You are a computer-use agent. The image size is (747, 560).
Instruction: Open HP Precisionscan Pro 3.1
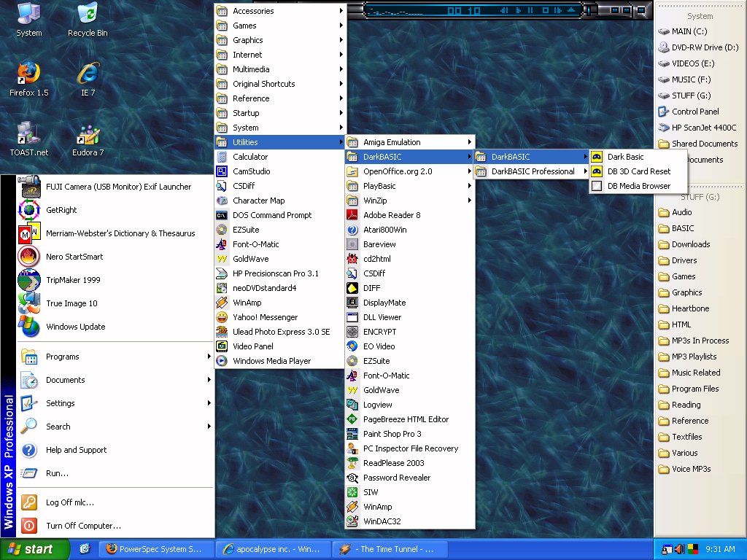click(x=279, y=273)
